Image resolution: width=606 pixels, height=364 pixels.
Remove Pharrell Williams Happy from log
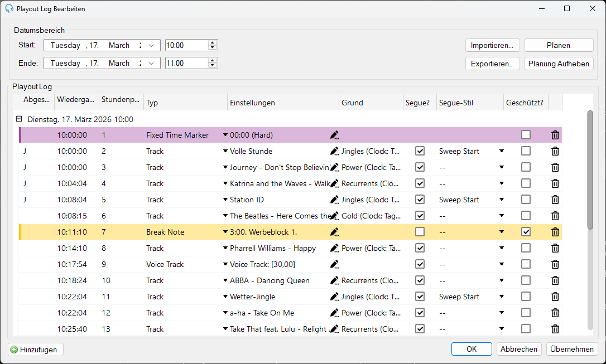555,248
